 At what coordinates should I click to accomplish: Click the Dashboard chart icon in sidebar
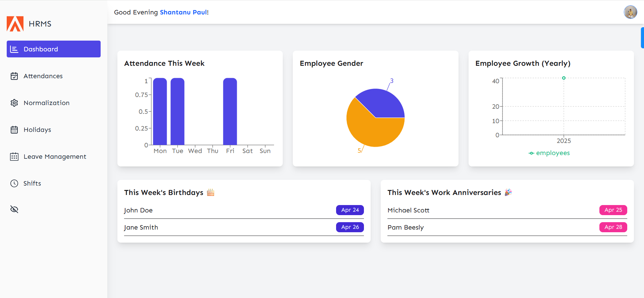tap(14, 49)
